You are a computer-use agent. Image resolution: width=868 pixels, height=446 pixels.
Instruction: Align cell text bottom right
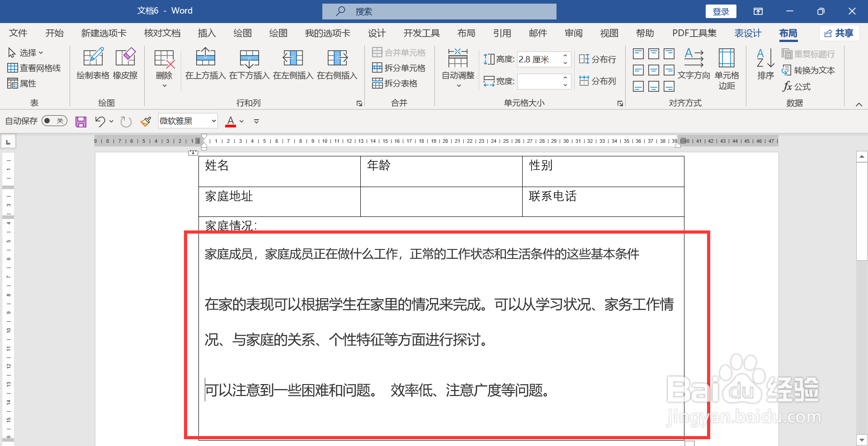click(669, 86)
